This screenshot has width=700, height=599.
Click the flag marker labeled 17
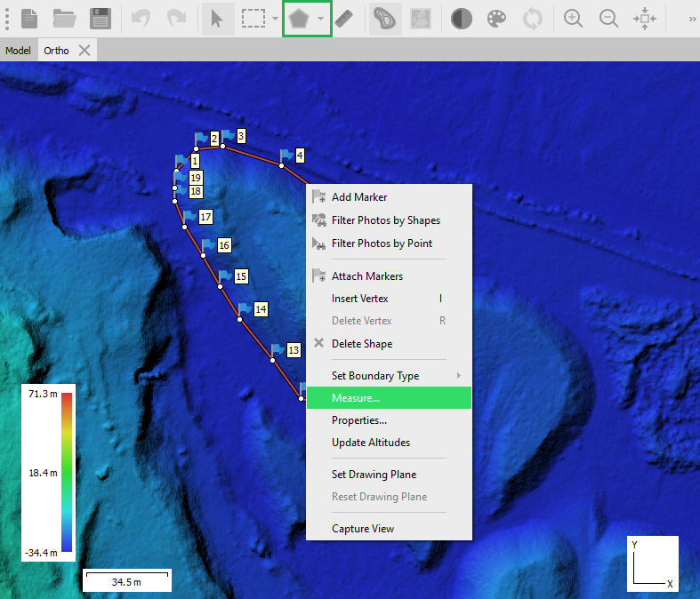[x=189, y=217]
